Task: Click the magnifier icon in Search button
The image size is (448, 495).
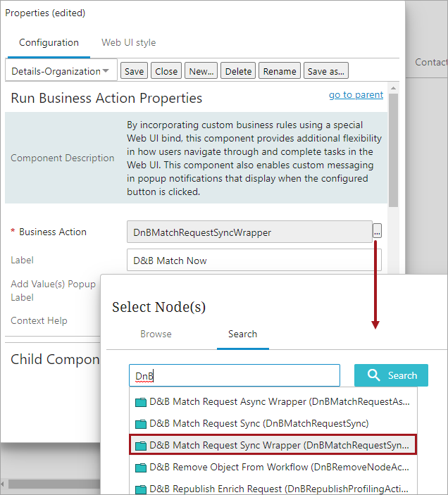Action: point(375,375)
